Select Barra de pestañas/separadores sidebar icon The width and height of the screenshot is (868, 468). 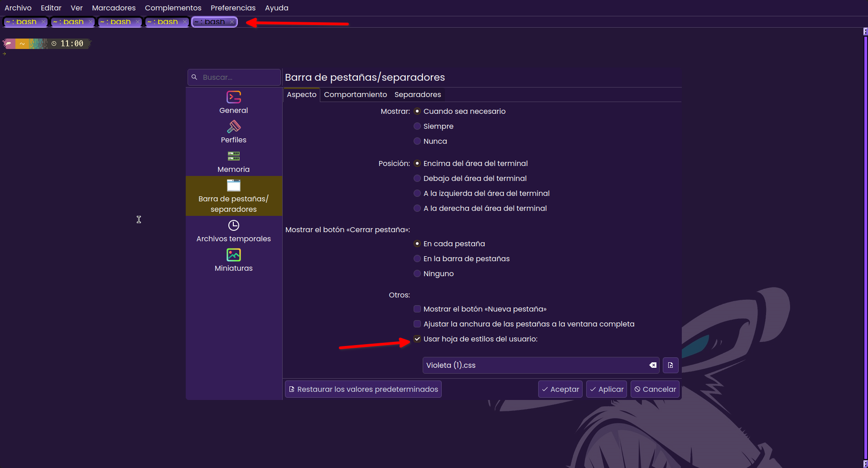click(x=233, y=185)
